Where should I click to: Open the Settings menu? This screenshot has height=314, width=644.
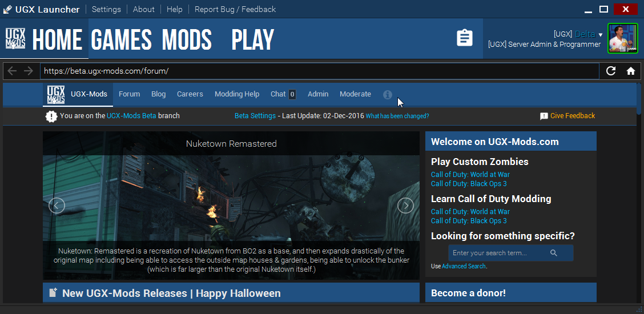[106, 9]
